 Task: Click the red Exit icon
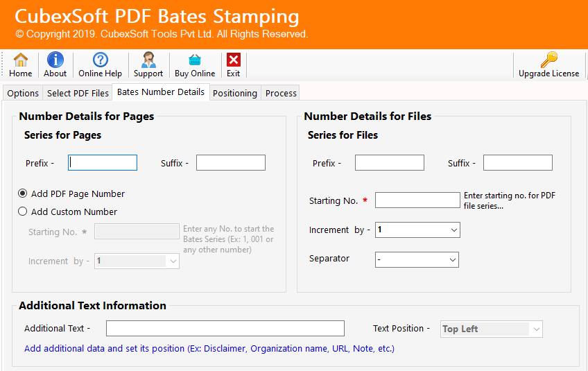pos(234,61)
